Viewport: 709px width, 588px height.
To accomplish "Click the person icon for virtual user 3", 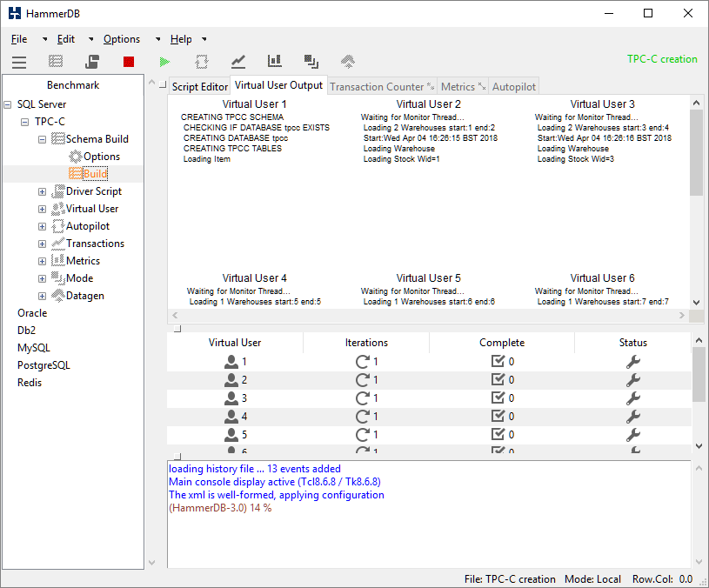I will [x=231, y=398].
